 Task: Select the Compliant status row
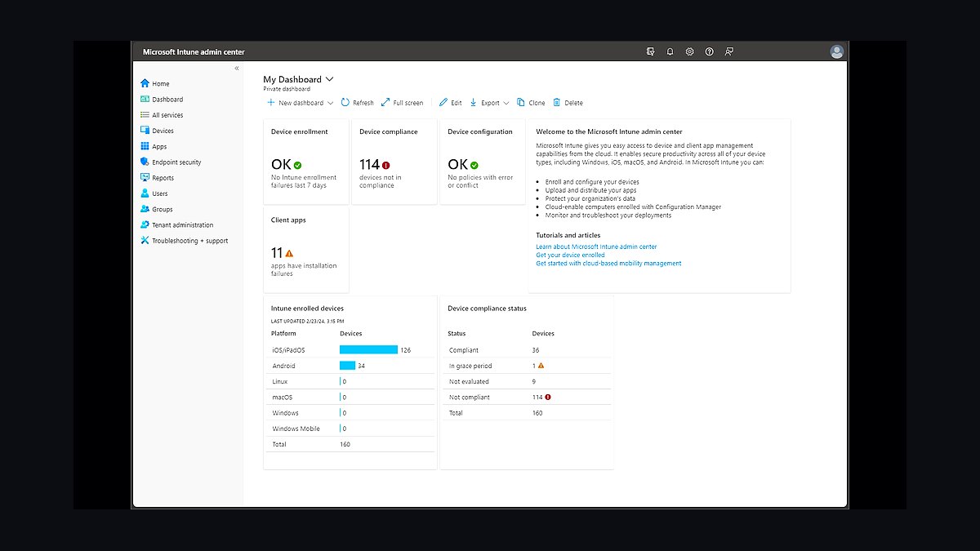pos(528,350)
